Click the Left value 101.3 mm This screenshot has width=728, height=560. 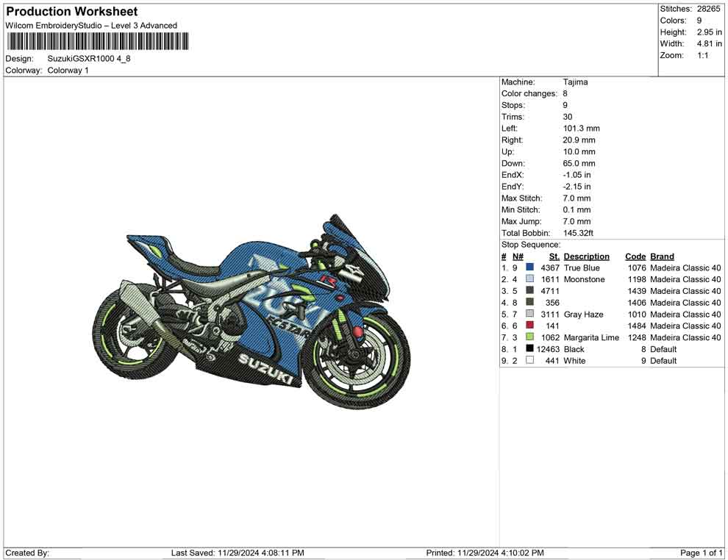pos(581,129)
